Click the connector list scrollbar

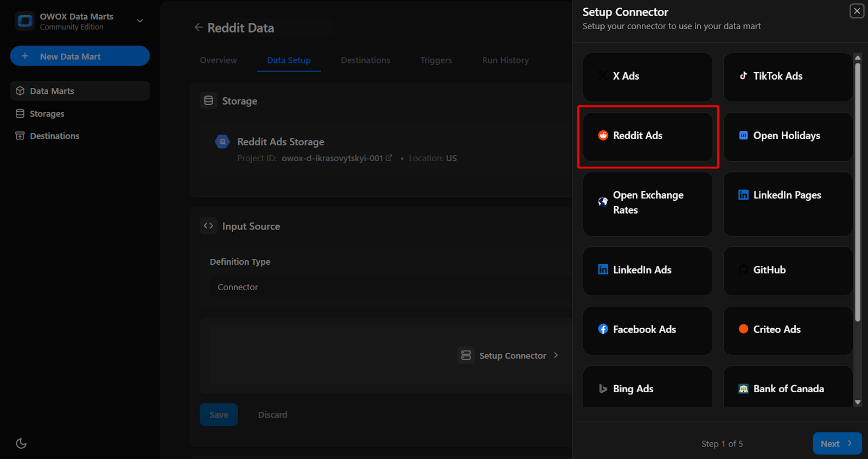pyautogui.click(x=858, y=193)
